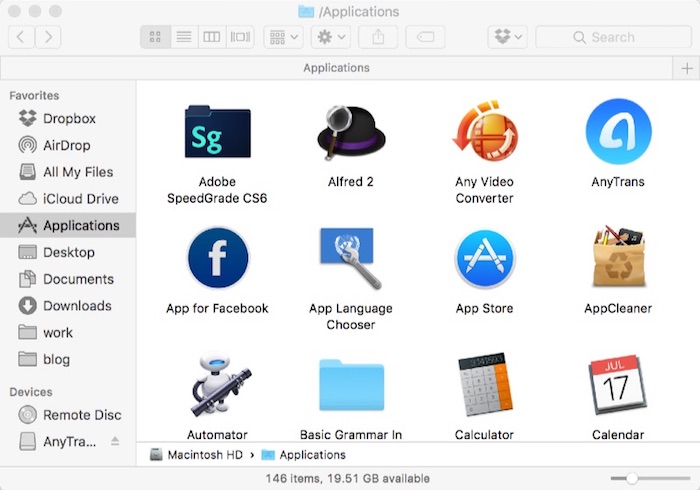Click the Calculator app icon
This screenshot has height=490, width=700.
[x=484, y=384]
